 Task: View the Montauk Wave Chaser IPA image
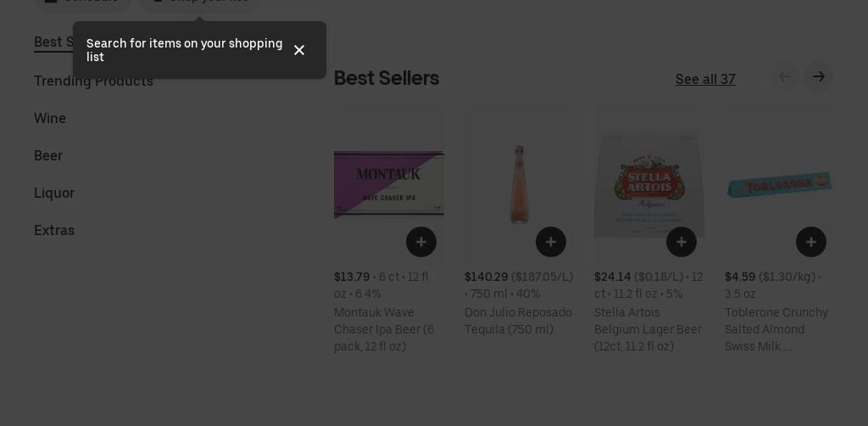(388, 182)
